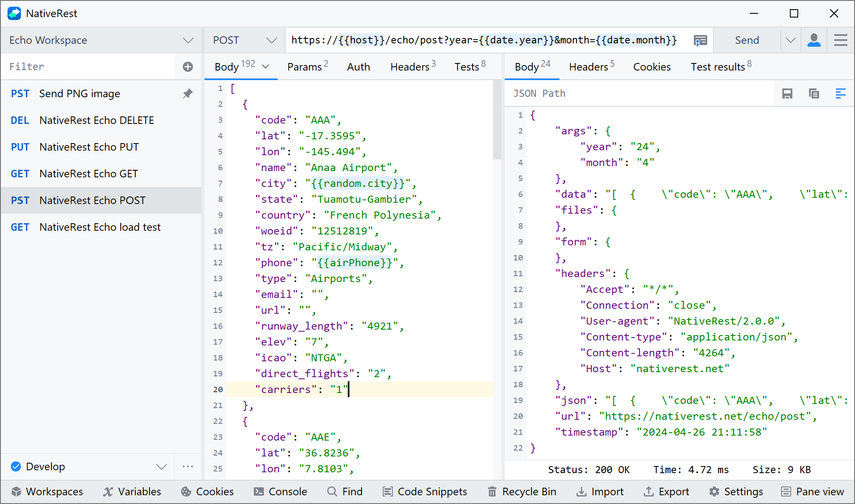Expand the Echo Workspace dropdown
855x504 pixels.
(188, 40)
